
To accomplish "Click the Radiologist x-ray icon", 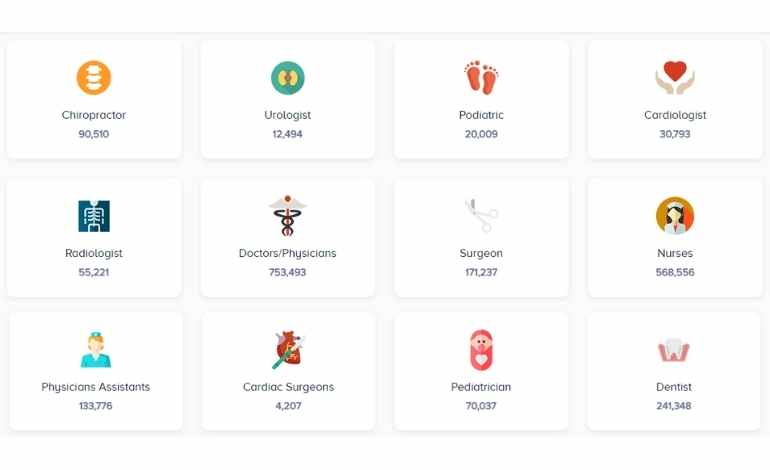I will click(94, 216).
